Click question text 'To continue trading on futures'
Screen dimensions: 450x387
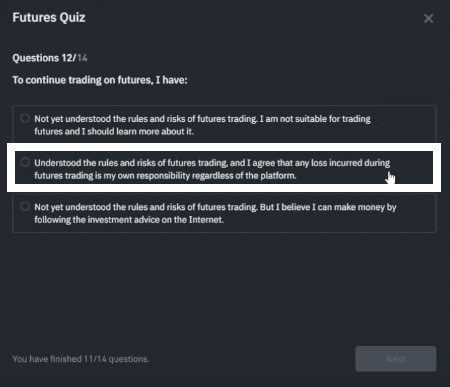(x=82, y=80)
